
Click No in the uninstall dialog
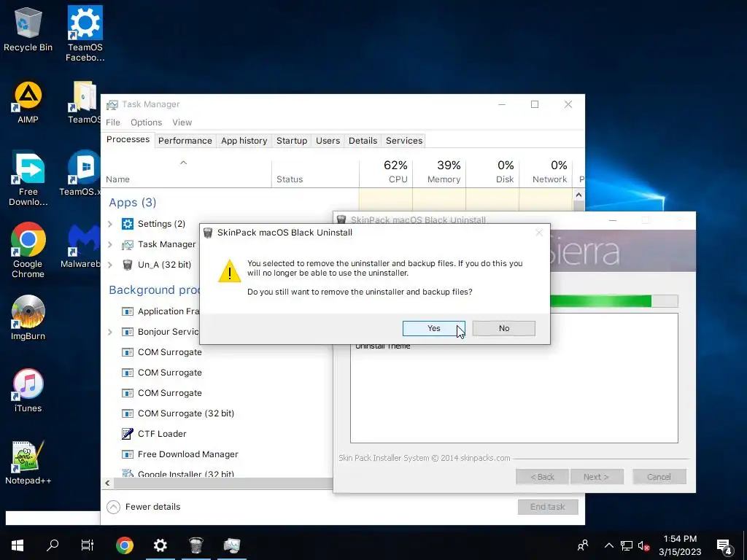(503, 328)
